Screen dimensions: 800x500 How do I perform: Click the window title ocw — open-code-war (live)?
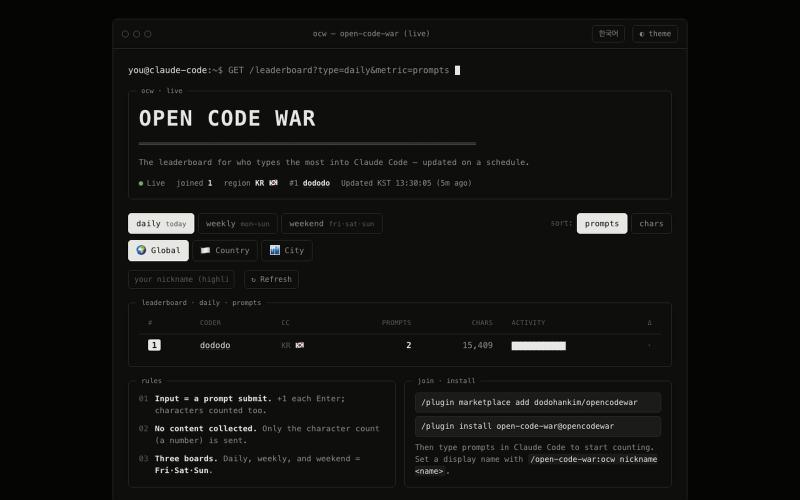tap(371, 34)
